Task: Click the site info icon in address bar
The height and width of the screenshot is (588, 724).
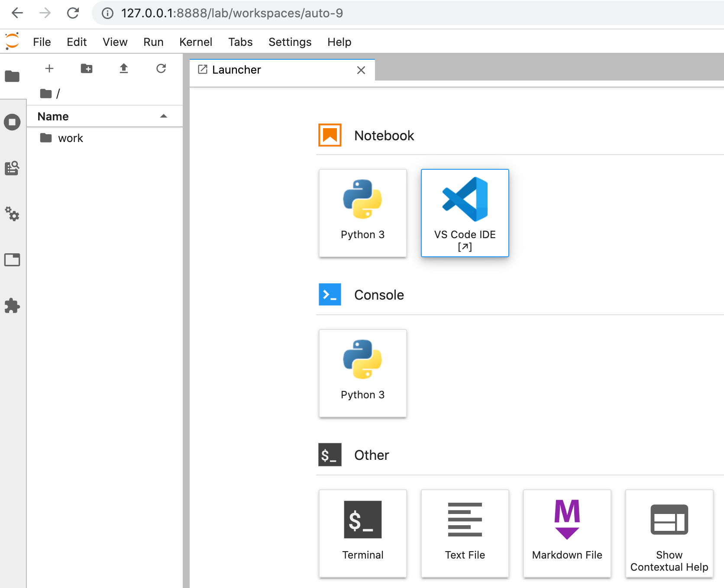Action: pos(107,13)
